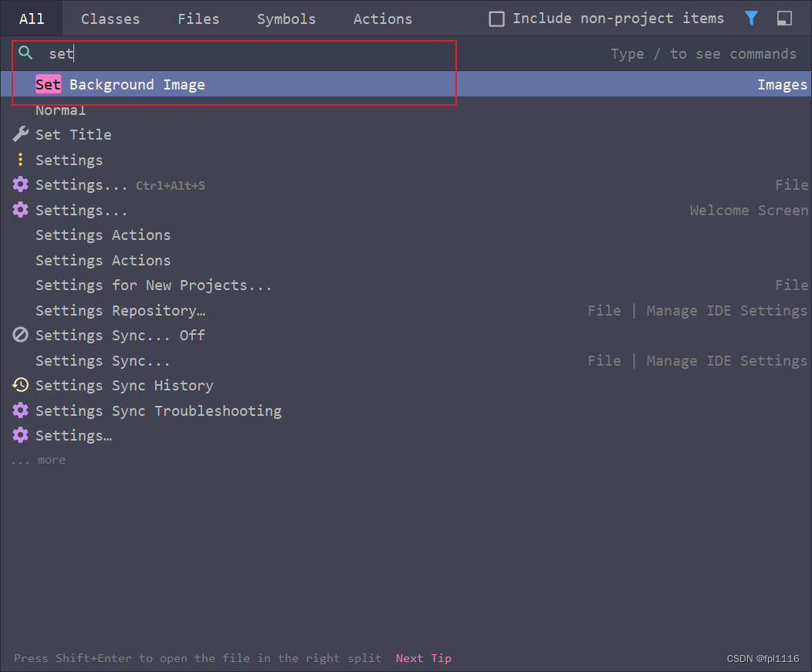
Task: Open the Actions tab
Action: coord(382,19)
